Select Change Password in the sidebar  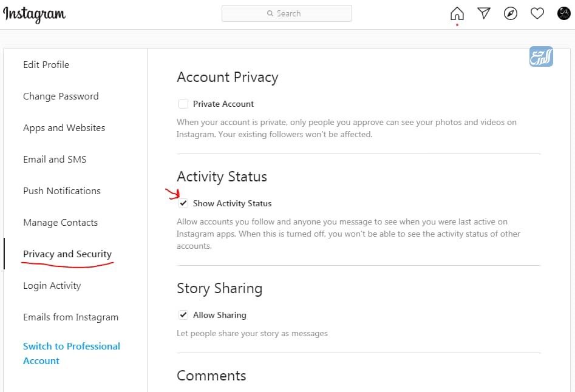61,96
